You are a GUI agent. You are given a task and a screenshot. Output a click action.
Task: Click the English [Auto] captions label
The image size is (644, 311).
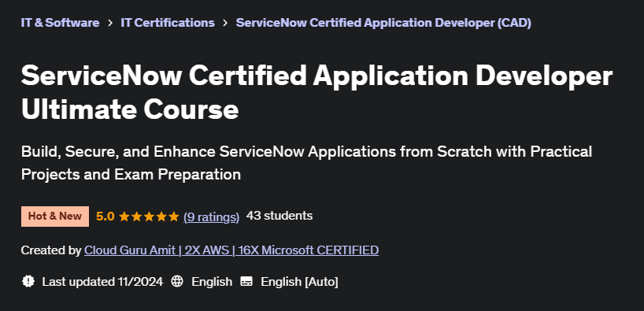299,282
